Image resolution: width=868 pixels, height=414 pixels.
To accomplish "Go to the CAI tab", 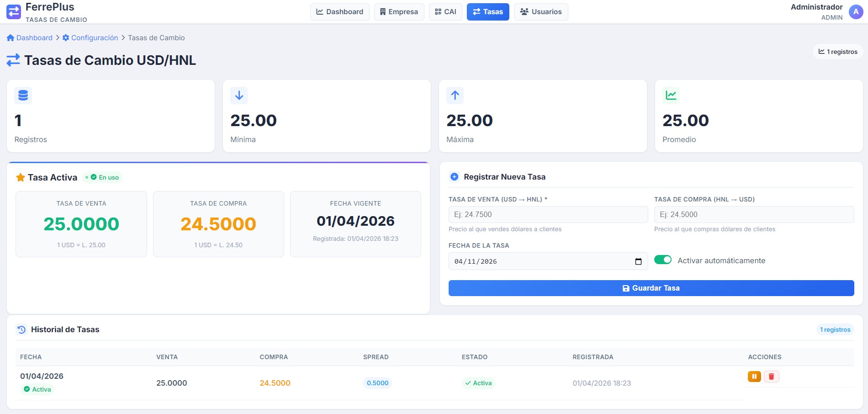I will [x=445, y=12].
